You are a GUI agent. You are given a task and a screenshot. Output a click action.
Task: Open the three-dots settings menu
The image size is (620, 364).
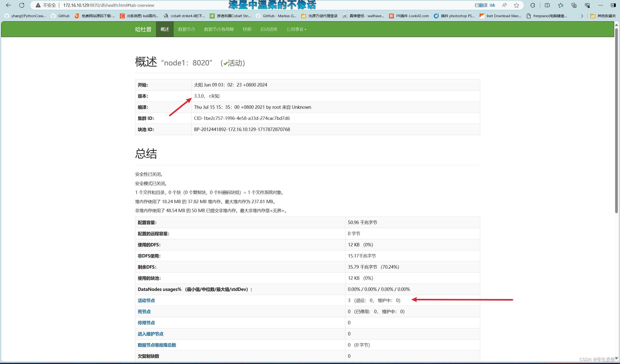click(x=601, y=5)
